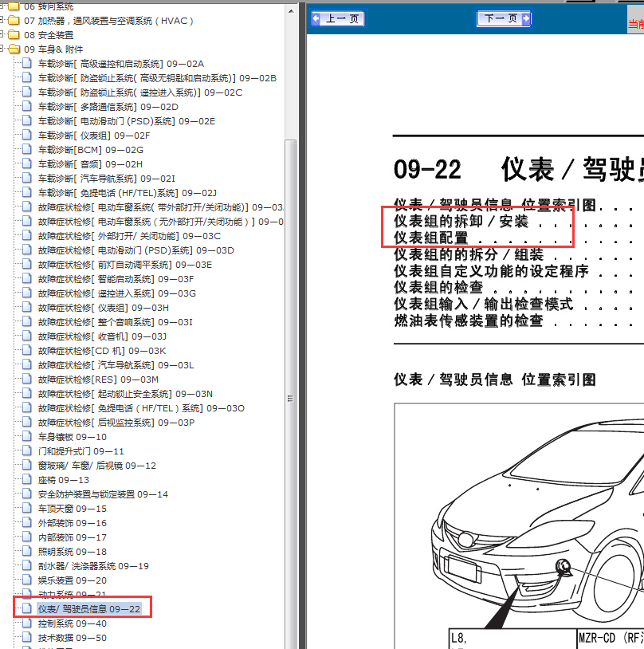
Task: Open link 仪表组配置
Action: point(431,238)
